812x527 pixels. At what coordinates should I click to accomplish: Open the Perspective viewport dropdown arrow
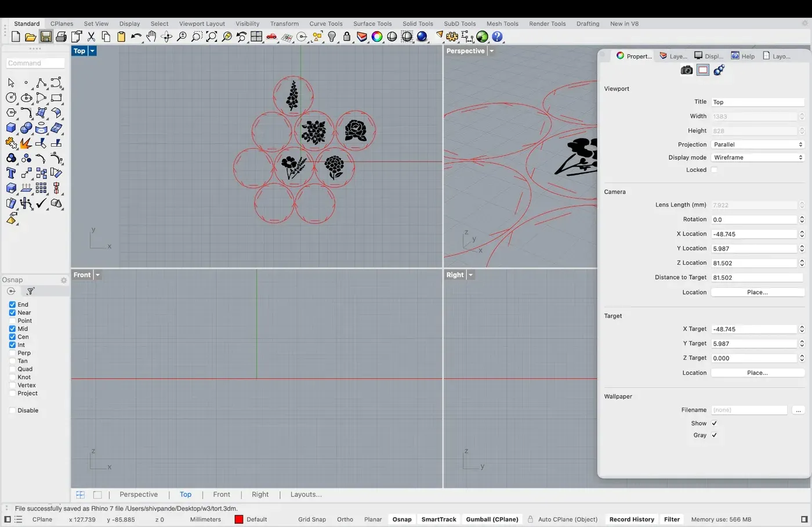pos(491,51)
